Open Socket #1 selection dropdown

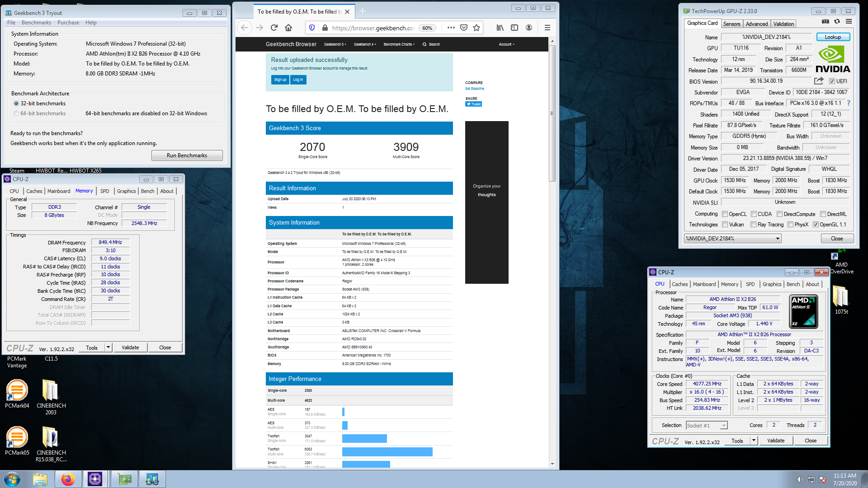(724, 426)
